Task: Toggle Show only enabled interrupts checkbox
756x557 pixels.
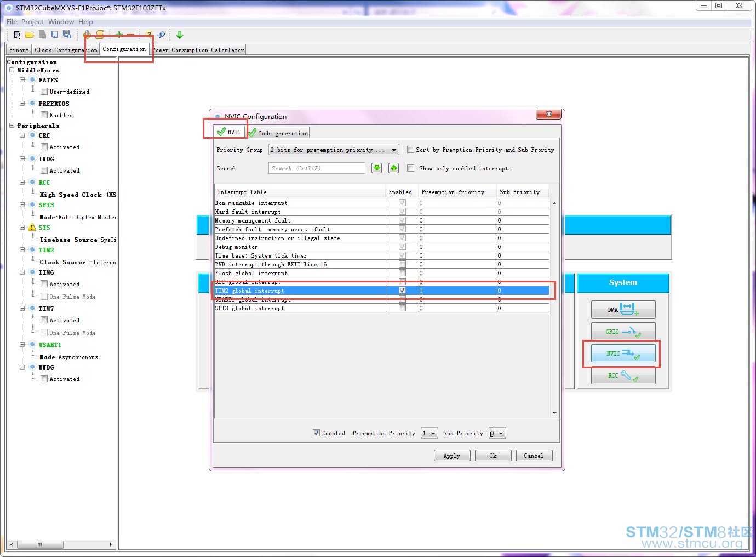Action: point(410,168)
